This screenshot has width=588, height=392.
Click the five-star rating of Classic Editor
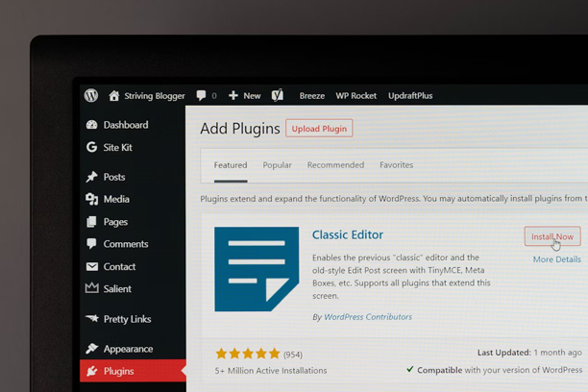(x=248, y=354)
